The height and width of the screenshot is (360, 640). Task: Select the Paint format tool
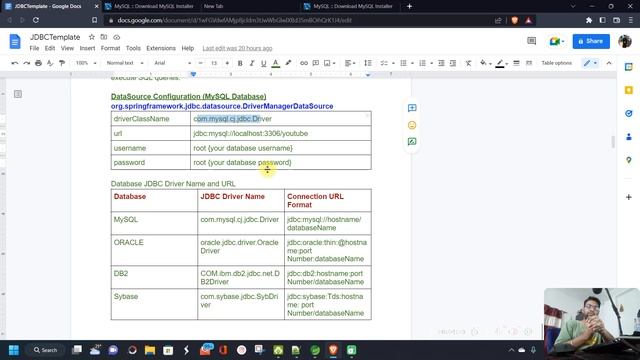click(x=62, y=63)
